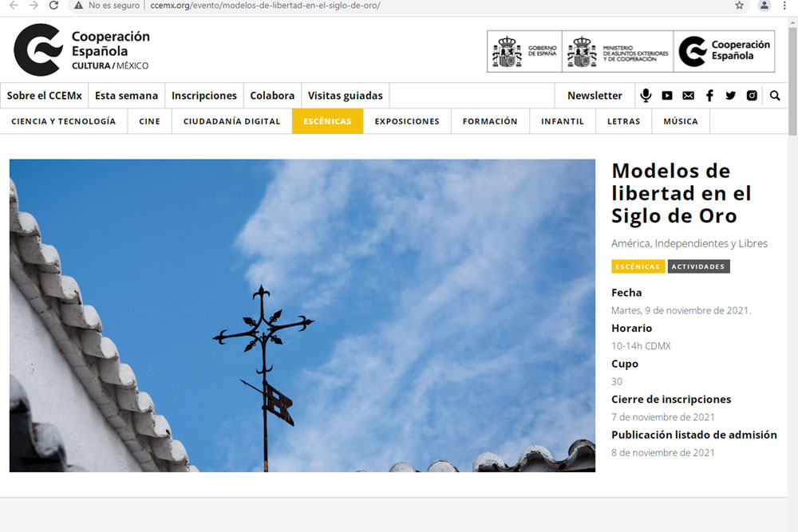Screen dimensions: 798x532
Task: Go to the EXPOSICIONES category
Action: [407, 121]
